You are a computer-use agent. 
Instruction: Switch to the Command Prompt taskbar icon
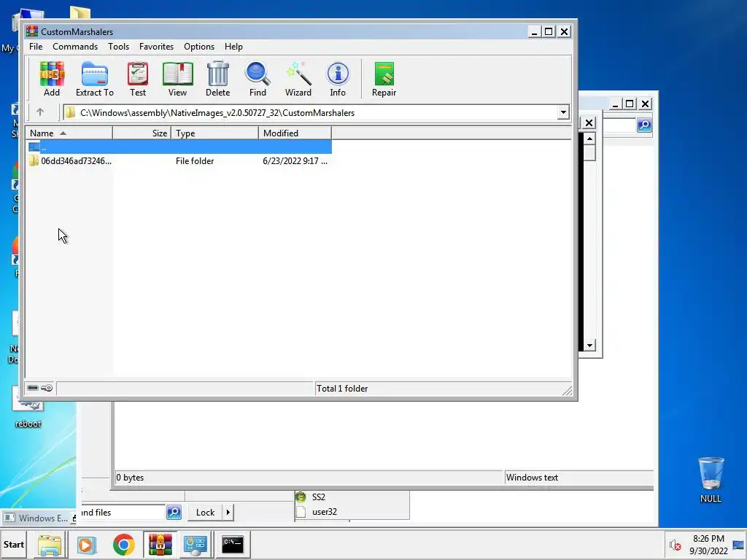tap(233, 545)
